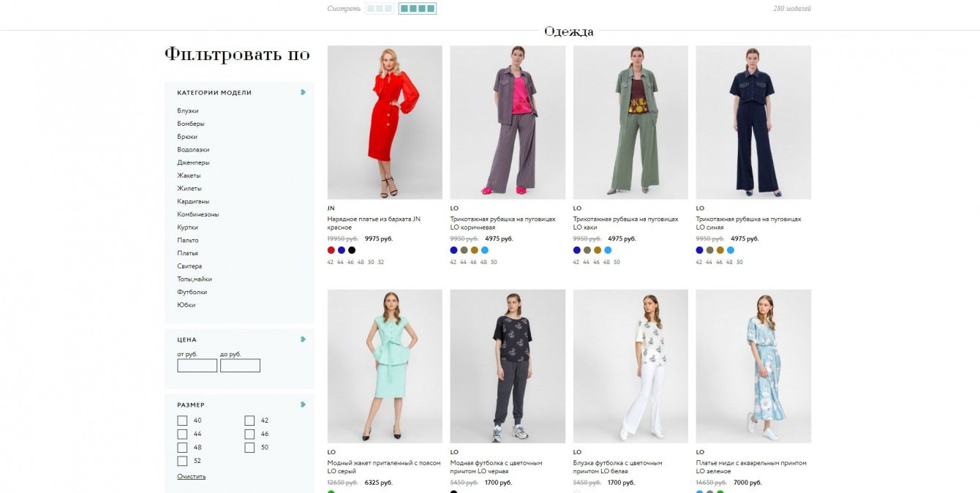Open the watercolor midi dress photo
980x493 pixels.
click(753, 366)
